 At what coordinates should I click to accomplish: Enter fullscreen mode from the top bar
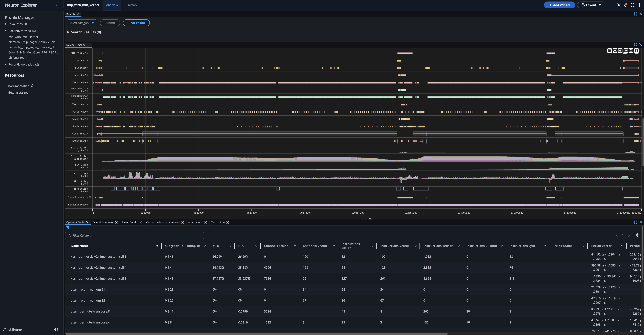click(x=632, y=5)
